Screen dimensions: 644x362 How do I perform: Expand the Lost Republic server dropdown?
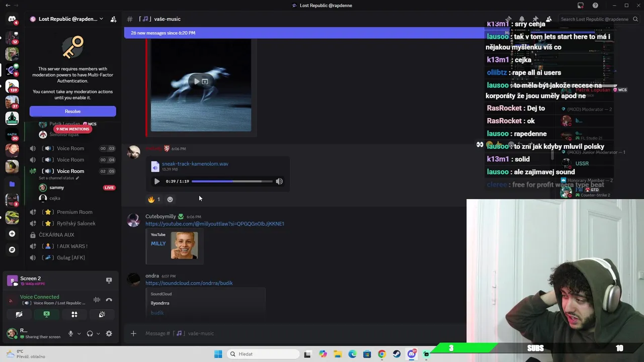101,19
